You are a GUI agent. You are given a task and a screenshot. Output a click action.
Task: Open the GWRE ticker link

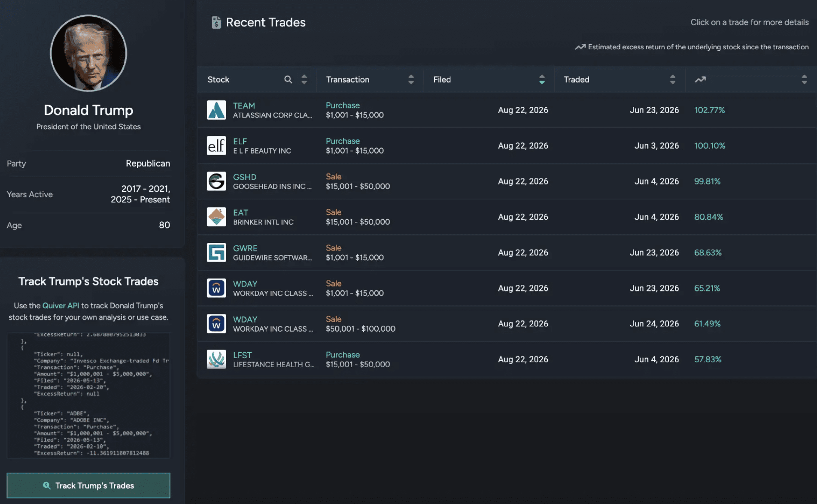[245, 248]
